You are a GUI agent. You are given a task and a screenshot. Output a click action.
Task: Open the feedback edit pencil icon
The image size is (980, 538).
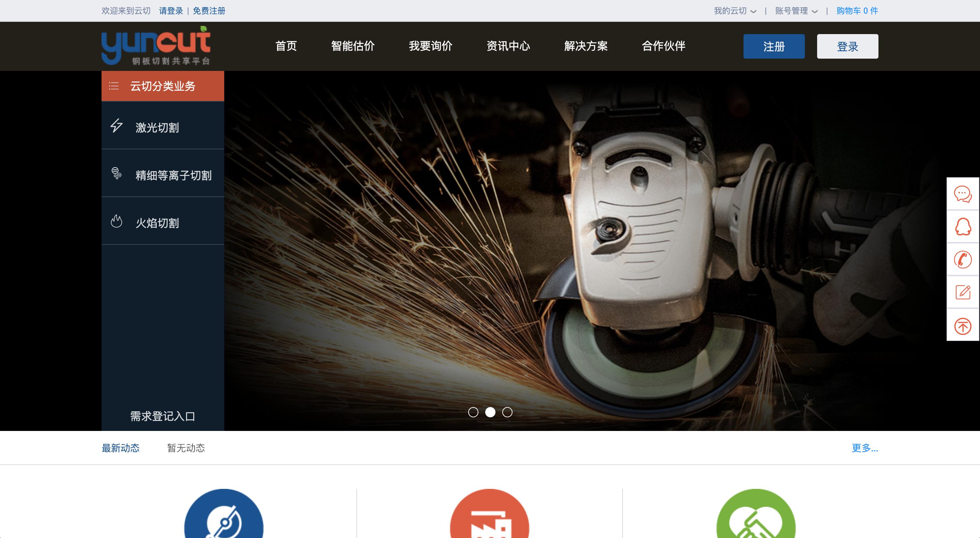click(x=963, y=293)
